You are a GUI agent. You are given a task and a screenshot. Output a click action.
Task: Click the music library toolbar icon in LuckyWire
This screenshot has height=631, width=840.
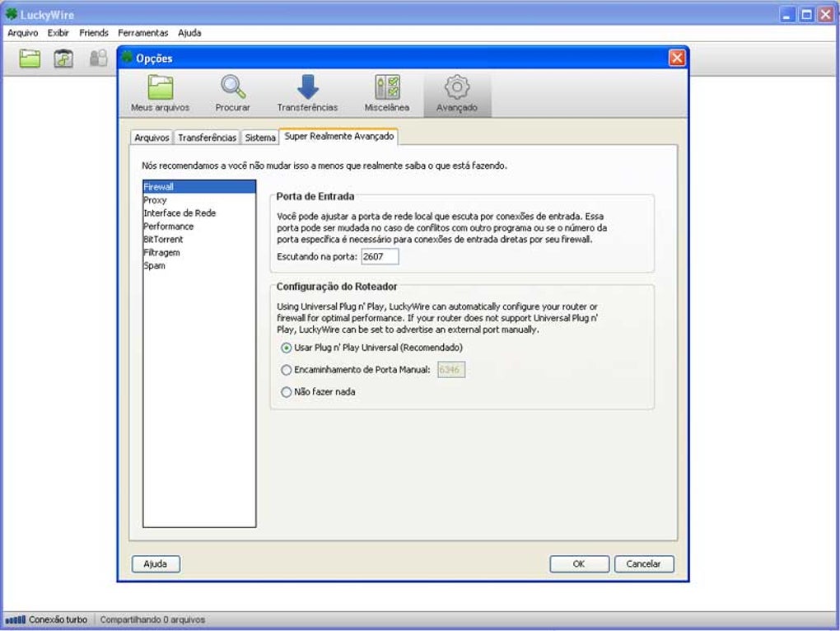(63, 58)
